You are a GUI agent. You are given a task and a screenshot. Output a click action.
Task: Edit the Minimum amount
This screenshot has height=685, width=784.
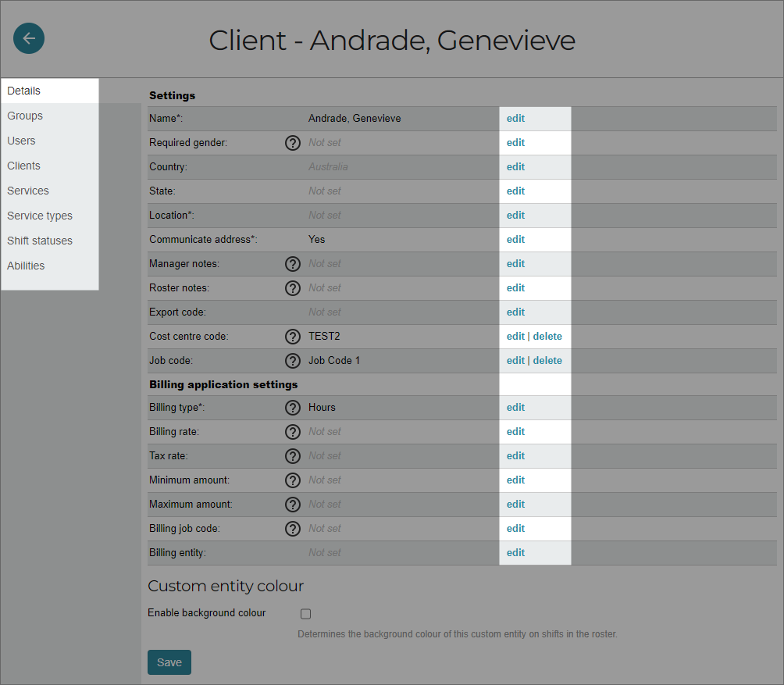pos(515,480)
